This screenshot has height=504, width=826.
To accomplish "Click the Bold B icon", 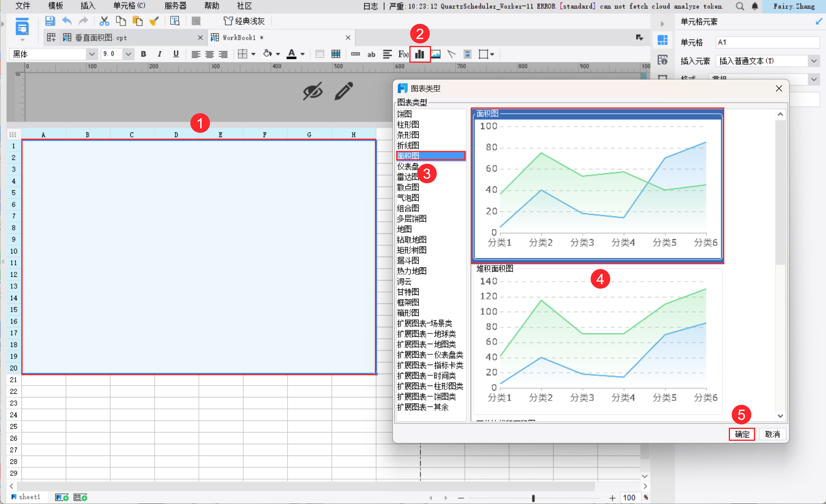I will click(x=143, y=54).
